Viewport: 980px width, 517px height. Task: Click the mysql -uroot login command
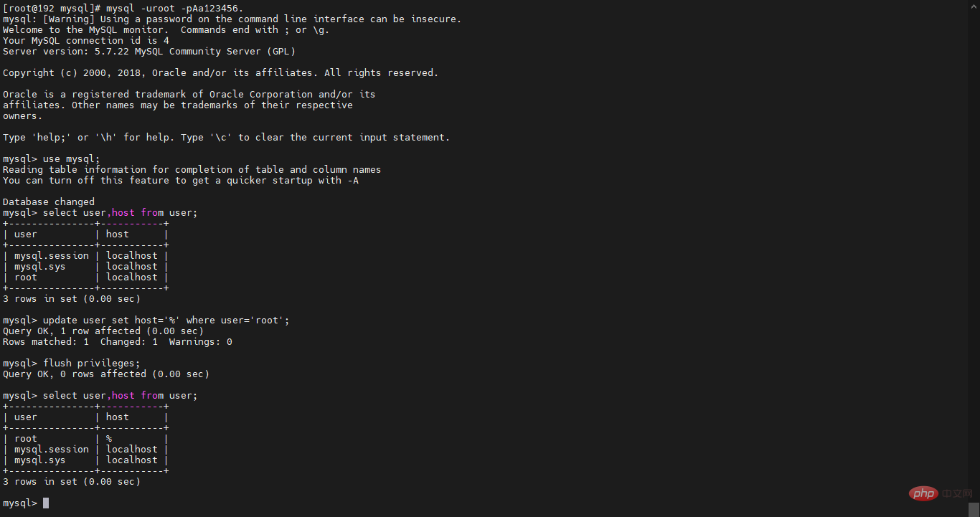pos(175,9)
